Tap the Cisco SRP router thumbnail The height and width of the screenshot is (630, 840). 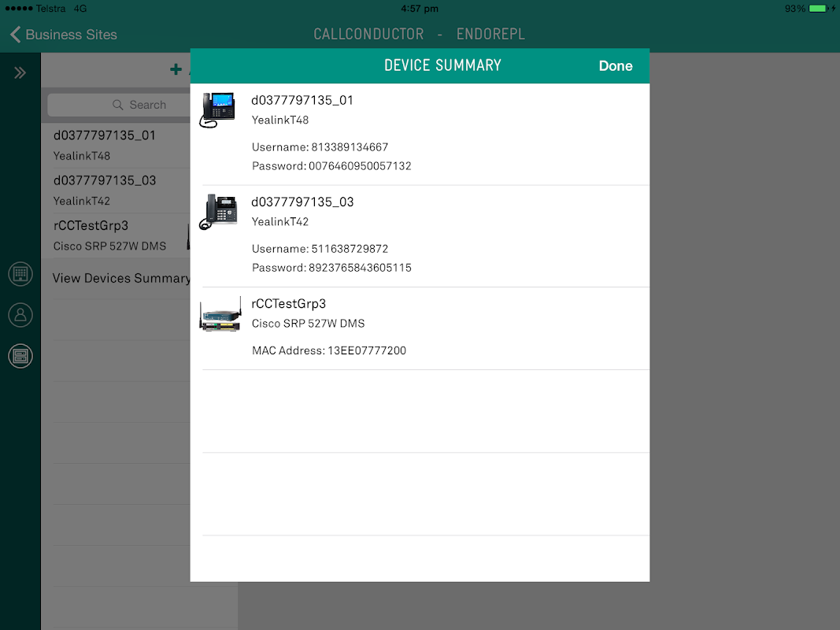220,315
